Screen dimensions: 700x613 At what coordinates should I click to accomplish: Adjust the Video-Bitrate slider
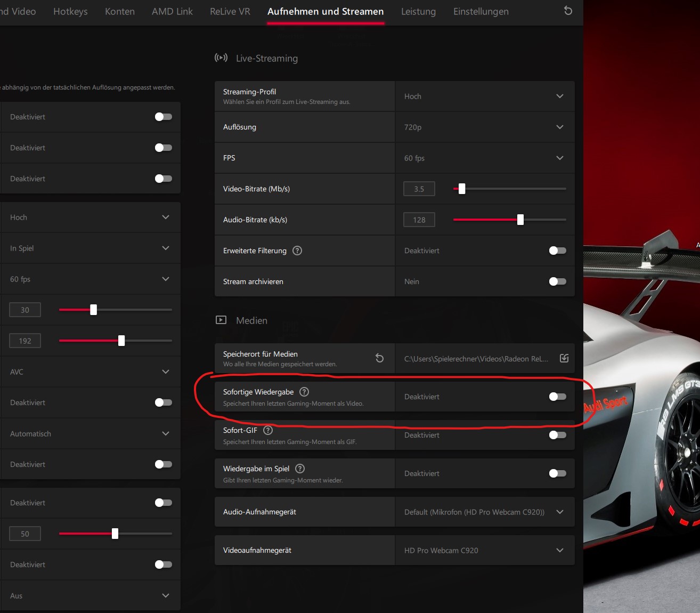tap(462, 189)
